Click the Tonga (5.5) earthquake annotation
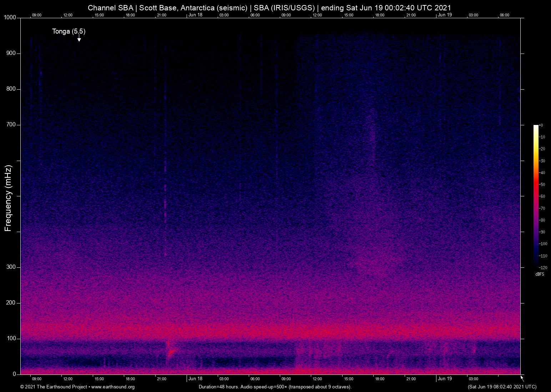 [x=69, y=31]
